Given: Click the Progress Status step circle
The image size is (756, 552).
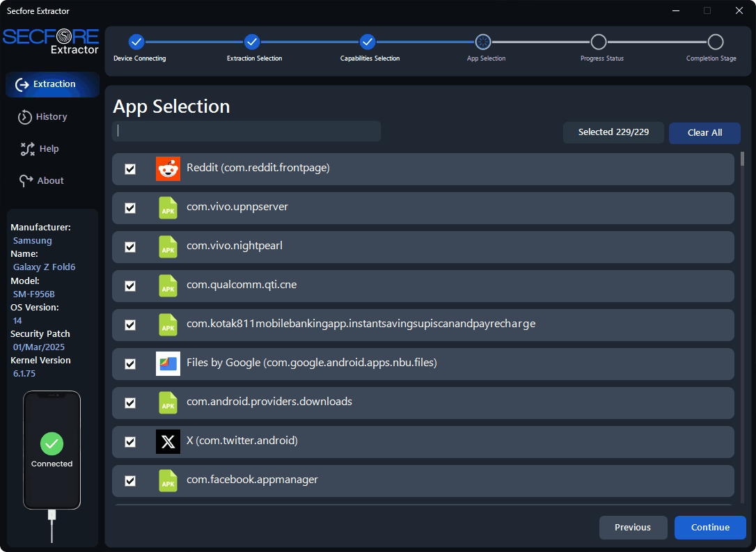Looking at the screenshot, I should point(599,42).
